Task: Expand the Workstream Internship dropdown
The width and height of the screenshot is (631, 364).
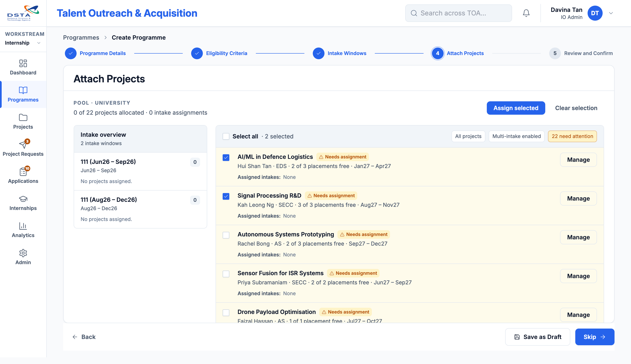Action: click(x=23, y=43)
